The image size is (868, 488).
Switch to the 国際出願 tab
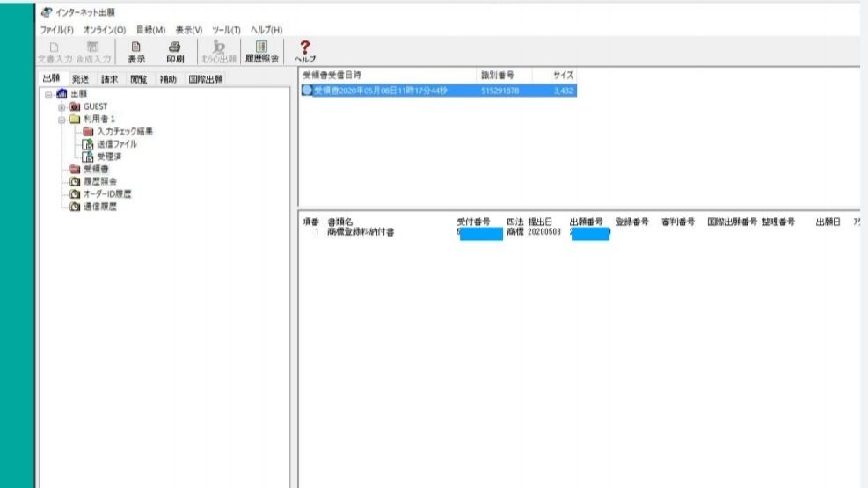pyautogui.click(x=205, y=79)
